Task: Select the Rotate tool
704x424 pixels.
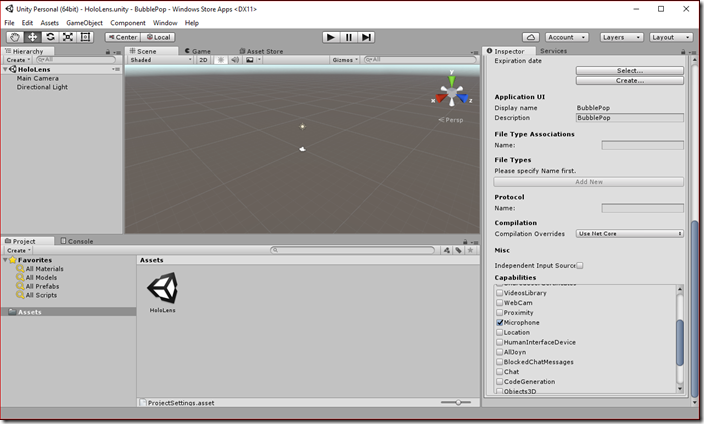Action: tap(50, 37)
